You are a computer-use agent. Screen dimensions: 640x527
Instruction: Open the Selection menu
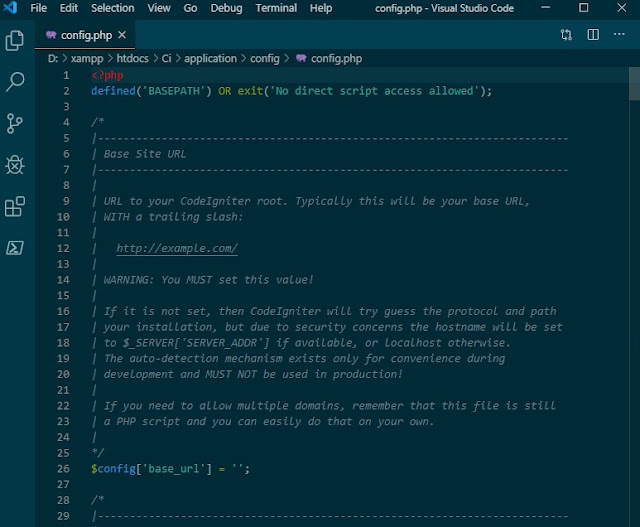tap(113, 8)
